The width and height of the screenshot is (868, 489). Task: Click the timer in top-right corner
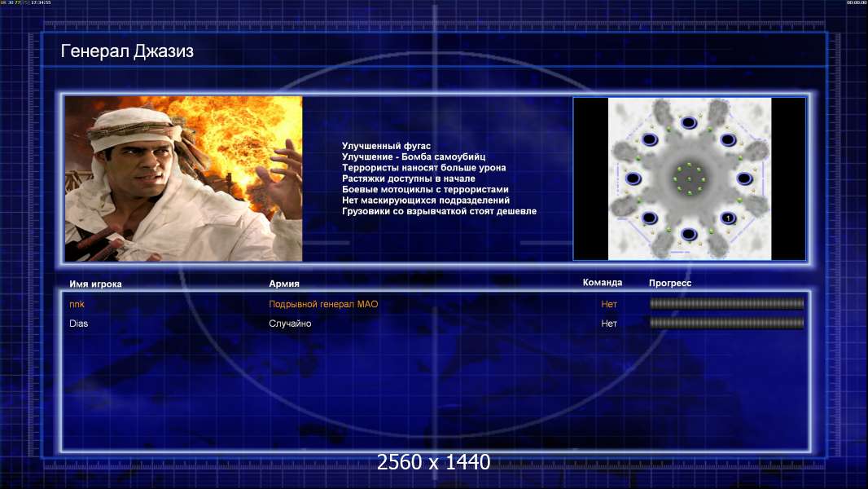click(857, 2)
